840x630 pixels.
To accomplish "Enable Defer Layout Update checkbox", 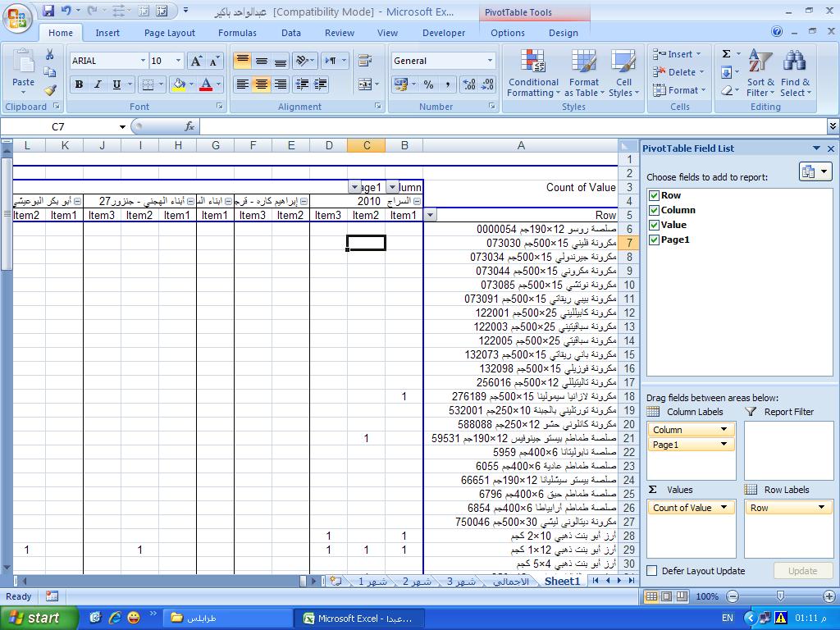I will 652,571.
